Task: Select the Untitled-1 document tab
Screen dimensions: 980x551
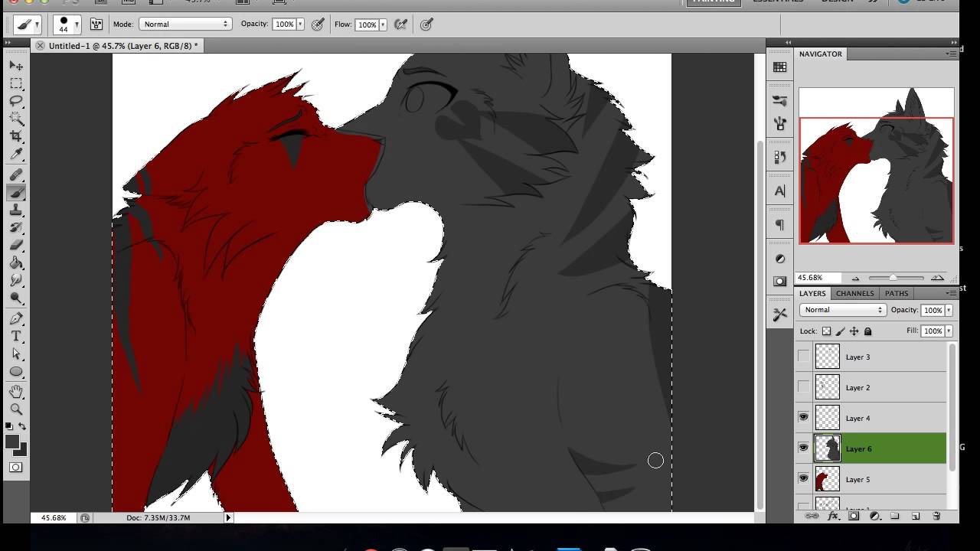Action: tap(123, 46)
